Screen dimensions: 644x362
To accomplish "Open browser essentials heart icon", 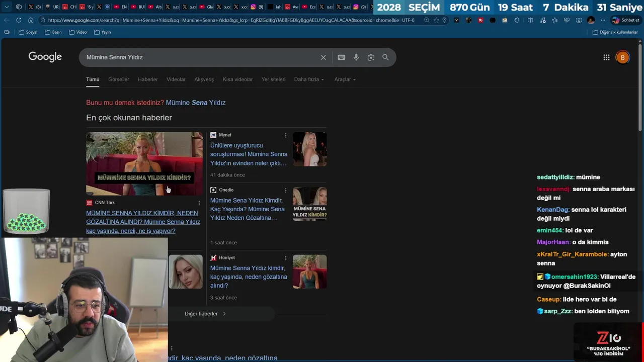I will point(567,20).
